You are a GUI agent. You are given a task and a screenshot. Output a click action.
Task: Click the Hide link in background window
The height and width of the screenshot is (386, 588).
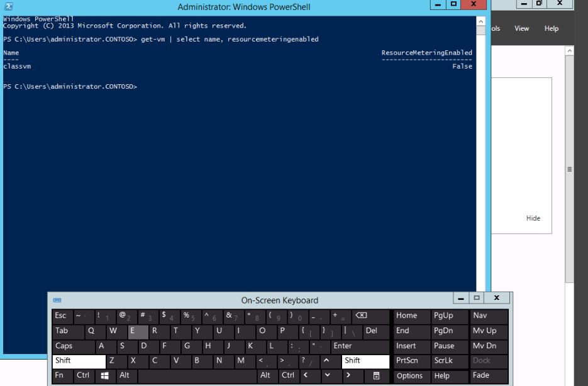coord(533,218)
